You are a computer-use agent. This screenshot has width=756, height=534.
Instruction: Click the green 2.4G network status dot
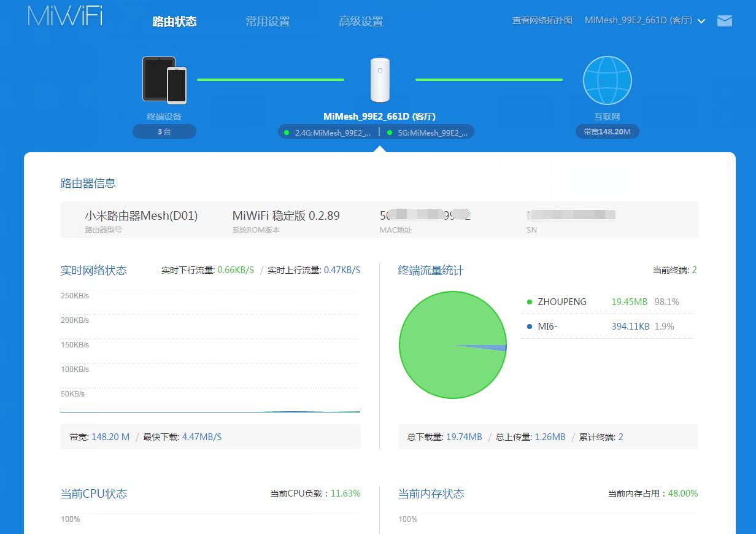(286, 131)
